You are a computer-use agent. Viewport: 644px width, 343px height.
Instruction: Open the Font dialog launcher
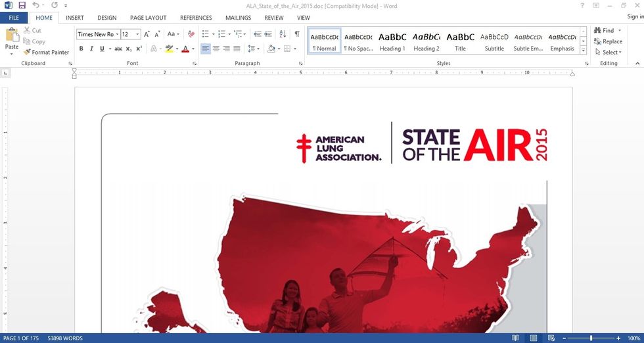pos(195,64)
